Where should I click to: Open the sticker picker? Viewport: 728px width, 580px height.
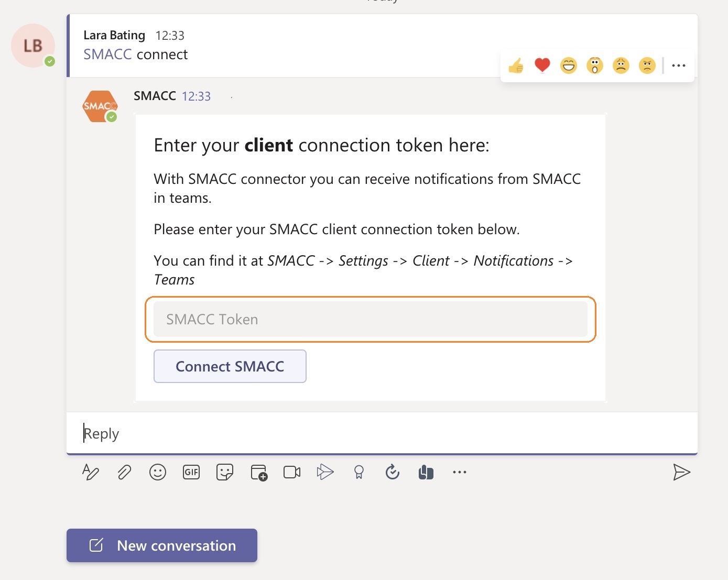coord(225,472)
